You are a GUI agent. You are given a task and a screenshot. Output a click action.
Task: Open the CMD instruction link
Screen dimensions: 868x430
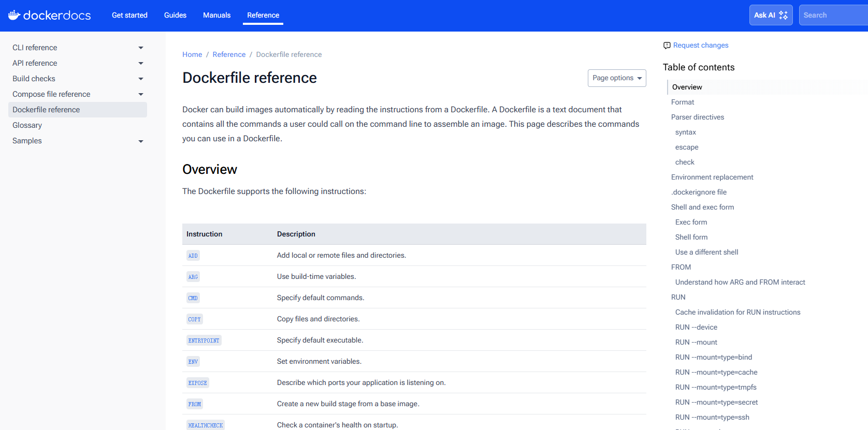(x=193, y=298)
